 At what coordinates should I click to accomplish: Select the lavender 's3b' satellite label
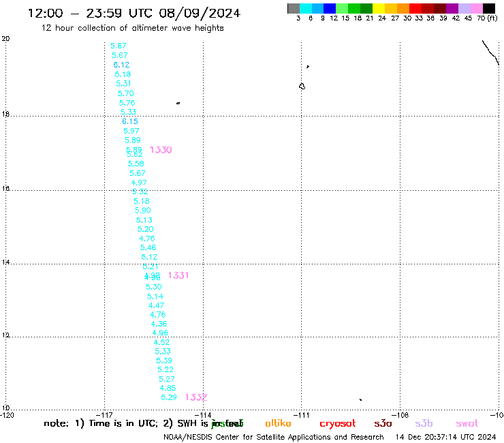pyautogui.click(x=424, y=423)
